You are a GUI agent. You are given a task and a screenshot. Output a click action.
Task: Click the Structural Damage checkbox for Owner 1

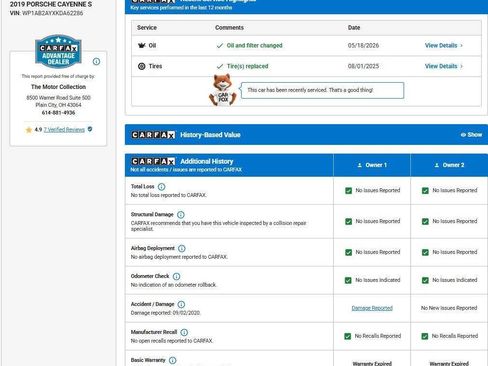pyautogui.click(x=348, y=222)
